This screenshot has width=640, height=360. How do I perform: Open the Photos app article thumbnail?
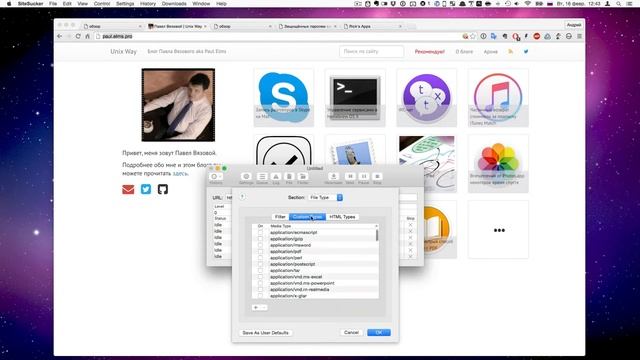tap(498, 163)
